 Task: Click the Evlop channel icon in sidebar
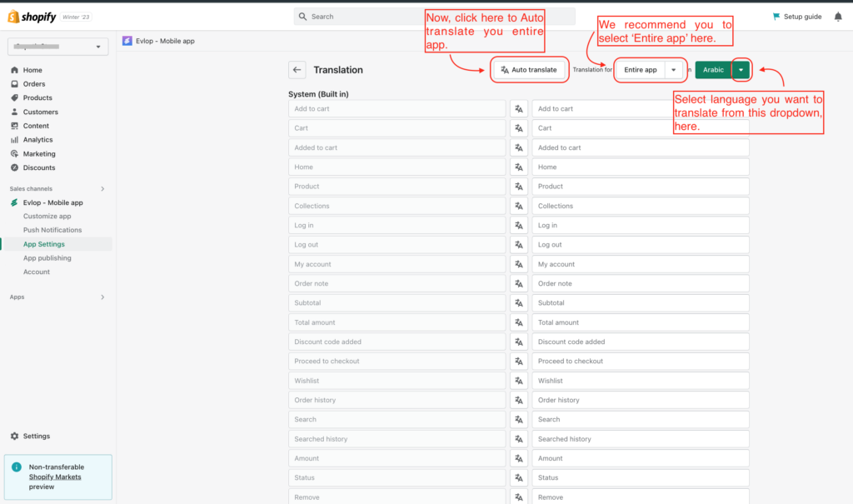tap(15, 202)
